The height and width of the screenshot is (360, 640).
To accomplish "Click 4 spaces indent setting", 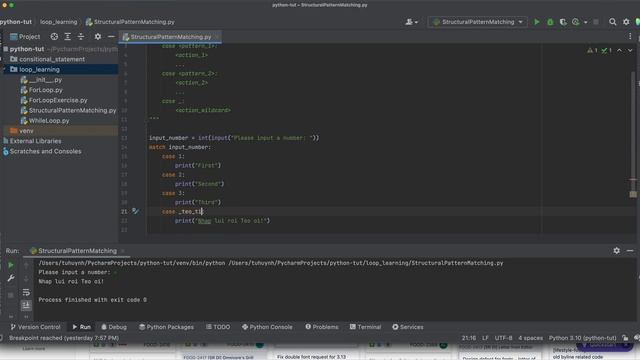I will coord(530,338).
